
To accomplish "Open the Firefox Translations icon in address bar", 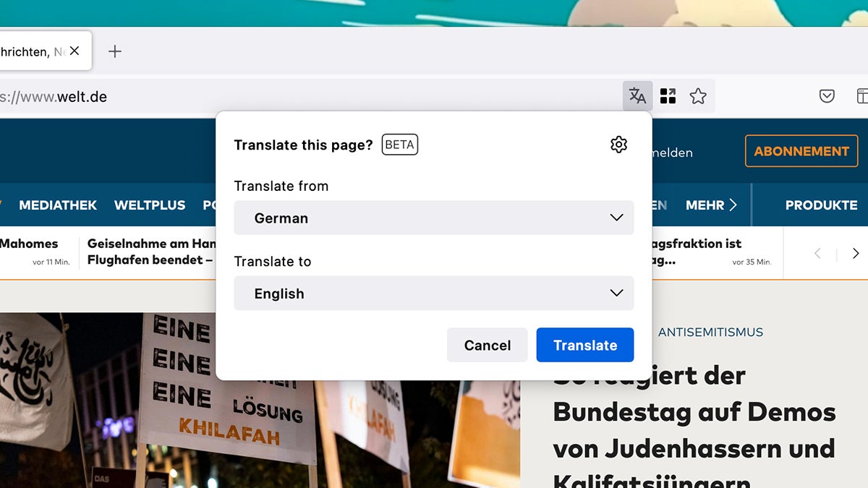I will pyautogui.click(x=637, y=95).
